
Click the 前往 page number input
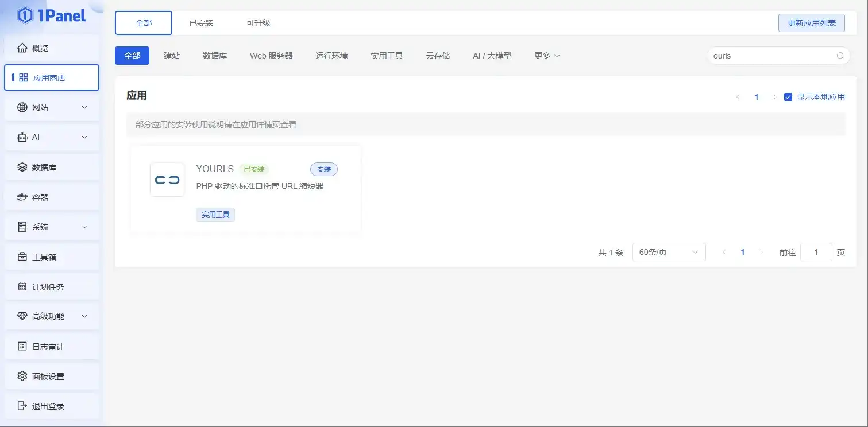point(816,252)
